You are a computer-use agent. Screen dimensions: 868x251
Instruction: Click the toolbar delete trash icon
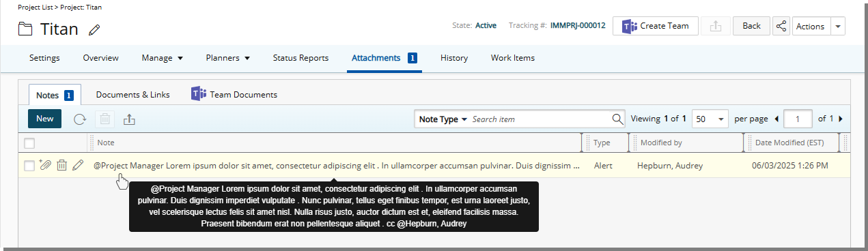(x=105, y=119)
